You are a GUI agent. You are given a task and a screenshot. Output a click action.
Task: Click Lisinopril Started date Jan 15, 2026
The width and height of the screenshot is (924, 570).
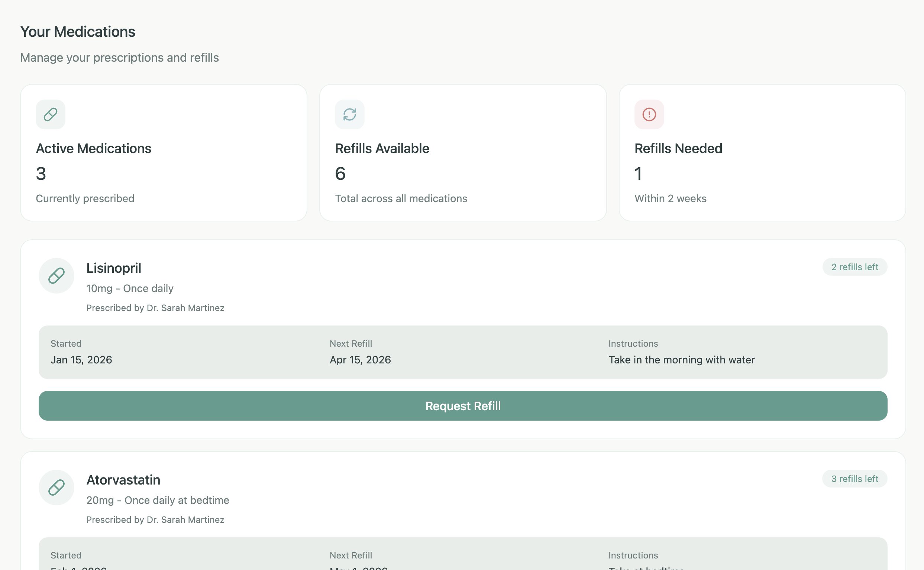tap(81, 360)
